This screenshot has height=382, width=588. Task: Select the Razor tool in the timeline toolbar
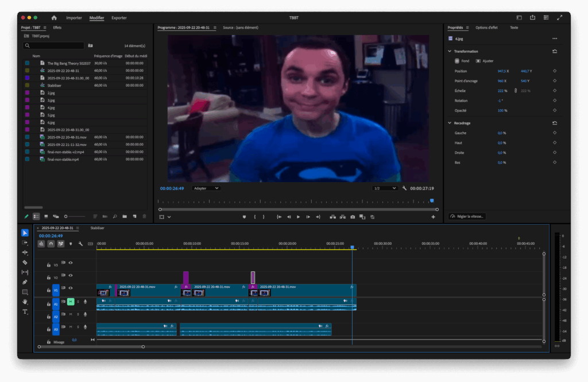[25, 264]
